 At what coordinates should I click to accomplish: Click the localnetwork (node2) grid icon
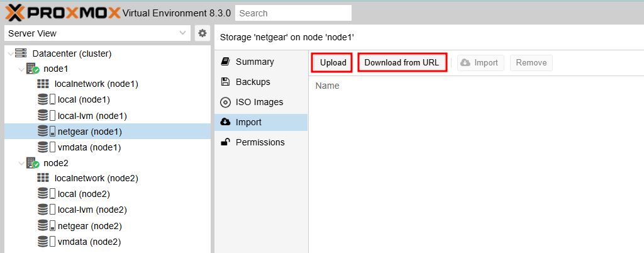click(43, 178)
